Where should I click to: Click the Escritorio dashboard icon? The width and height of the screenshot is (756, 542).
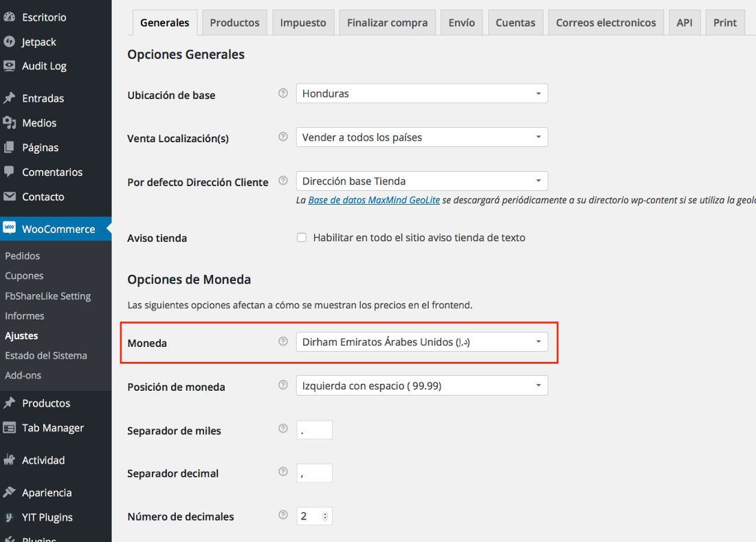9,17
